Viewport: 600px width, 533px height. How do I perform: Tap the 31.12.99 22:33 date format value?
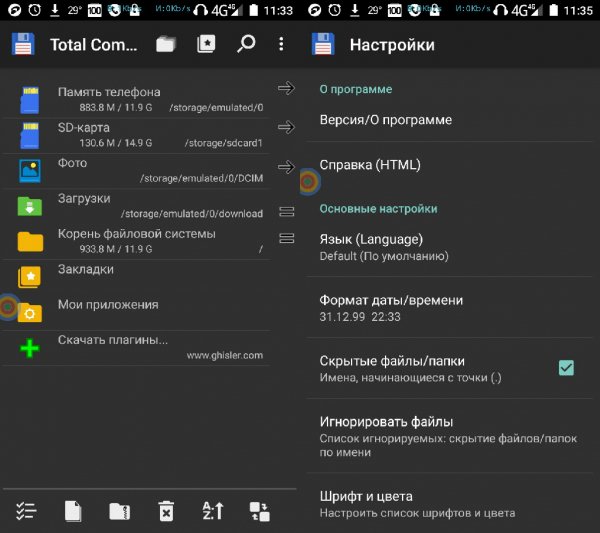click(x=360, y=317)
